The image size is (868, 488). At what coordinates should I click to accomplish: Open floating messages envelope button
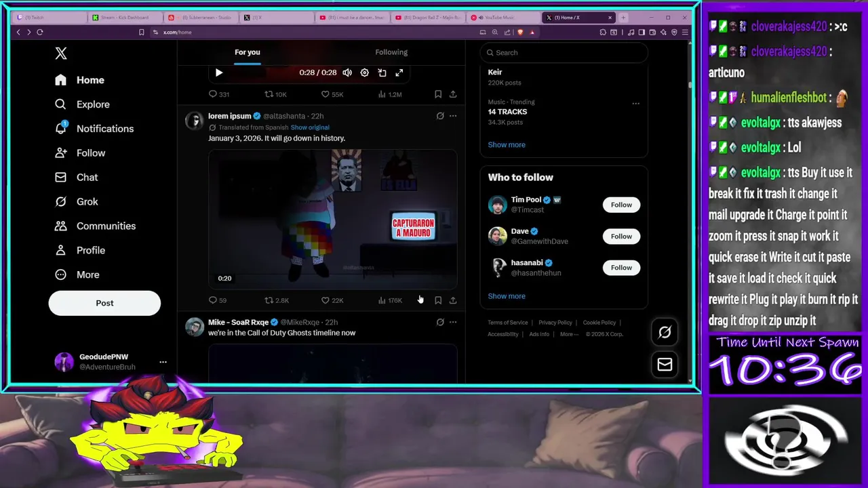click(665, 365)
